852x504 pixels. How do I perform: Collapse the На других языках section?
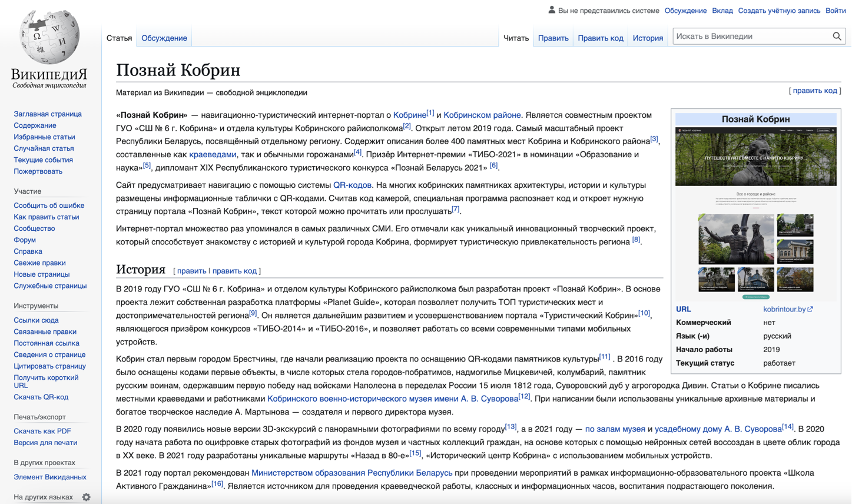click(x=44, y=497)
